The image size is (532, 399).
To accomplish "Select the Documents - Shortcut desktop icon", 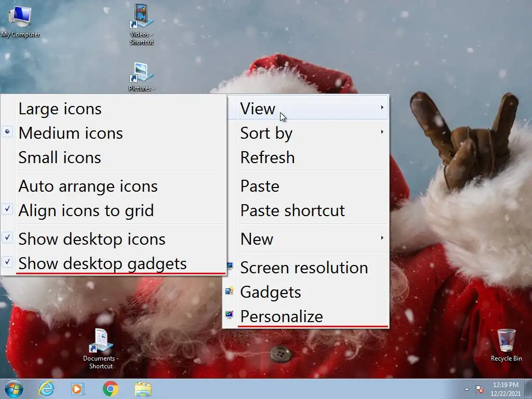I will tap(101, 349).
